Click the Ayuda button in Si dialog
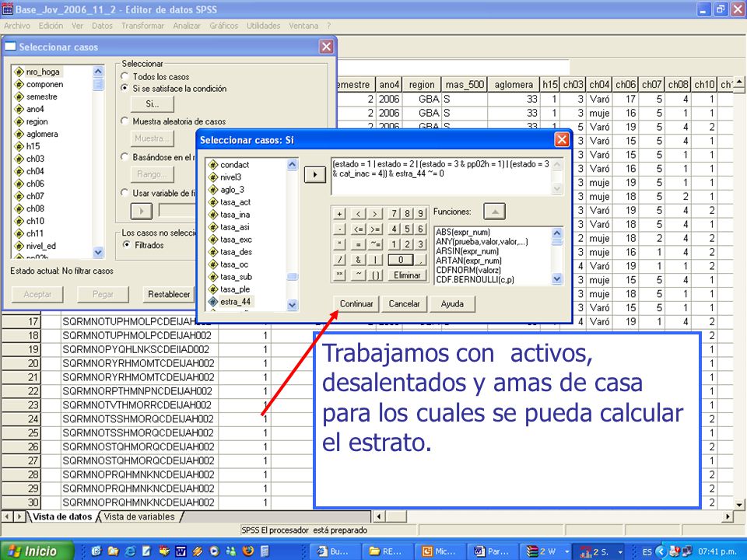The image size is (747, 560). (452, 304)
